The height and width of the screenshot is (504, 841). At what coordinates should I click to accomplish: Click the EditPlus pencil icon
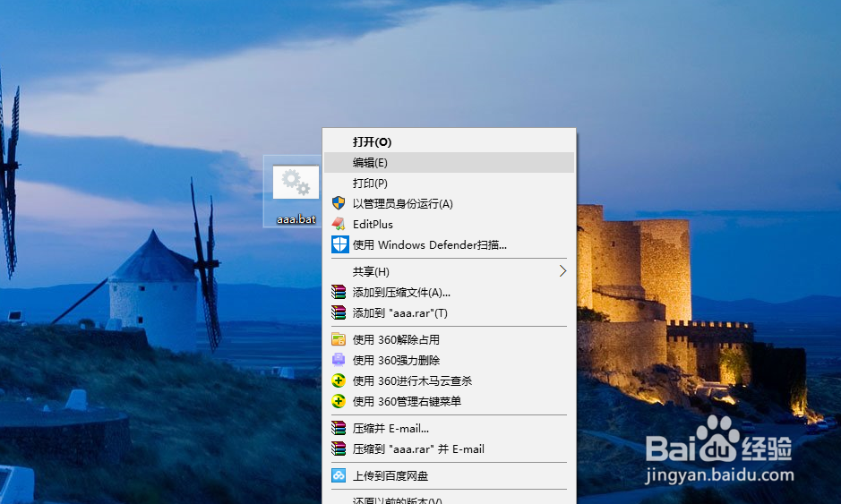339,224
